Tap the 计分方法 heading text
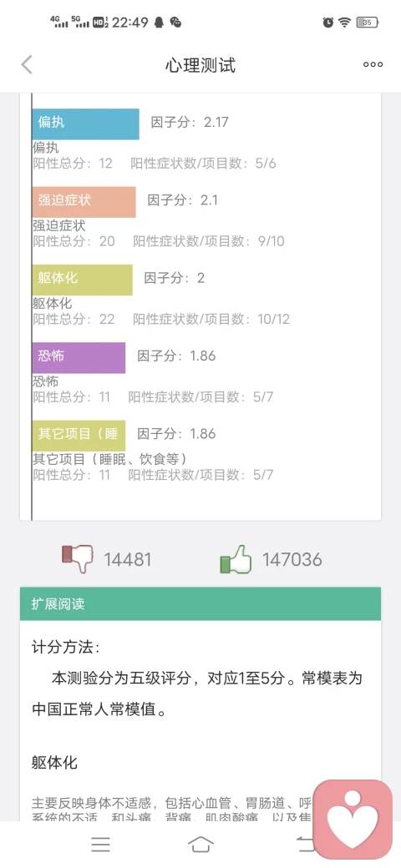Viewport: 401px width, 868px height. point(66,647)
